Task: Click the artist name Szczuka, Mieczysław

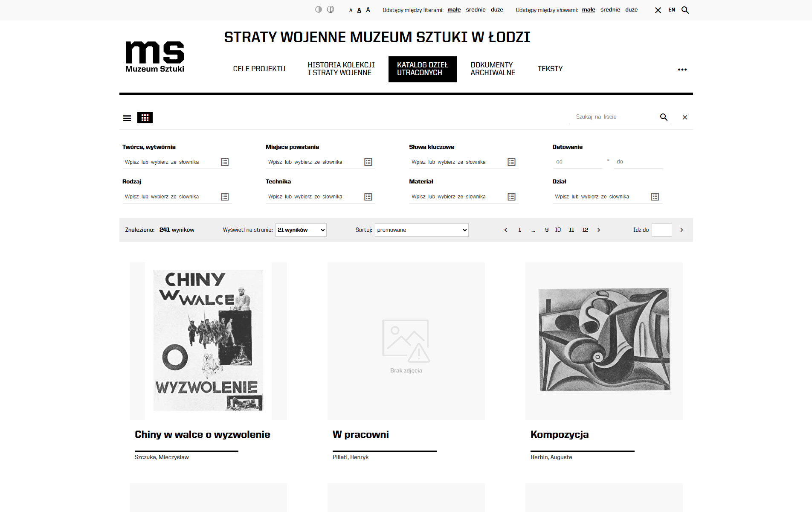Action: [162, 457]
